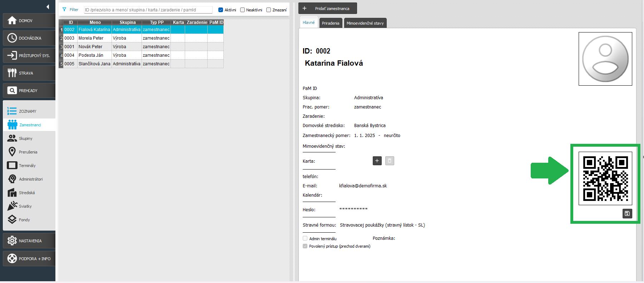This screenshot has height=283, width=644.
Task: Check the Admin terminálu checkbox
Action: [305, 238]
